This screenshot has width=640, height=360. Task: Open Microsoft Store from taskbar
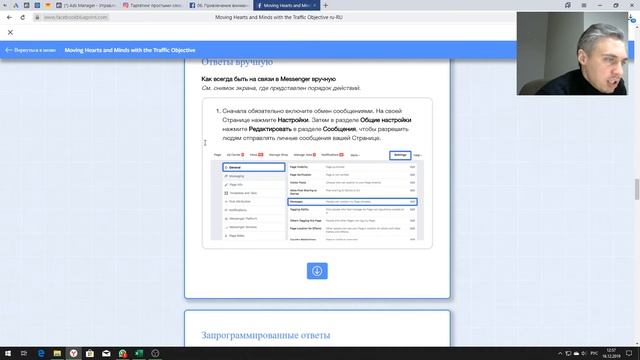(90, 353)
